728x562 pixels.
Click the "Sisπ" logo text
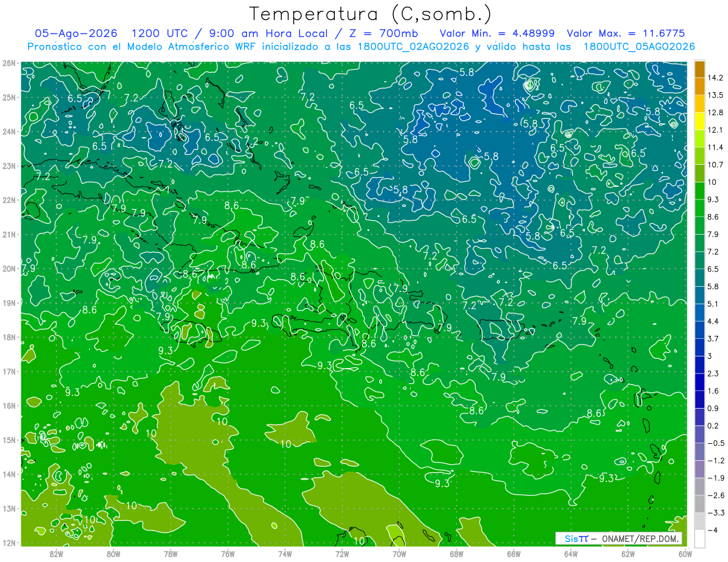(x=576, y=538)
